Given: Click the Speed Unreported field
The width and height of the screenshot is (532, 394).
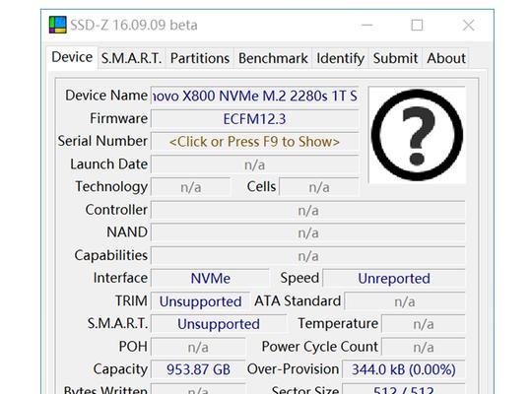Looking at the screenshot, I should 394,279.
